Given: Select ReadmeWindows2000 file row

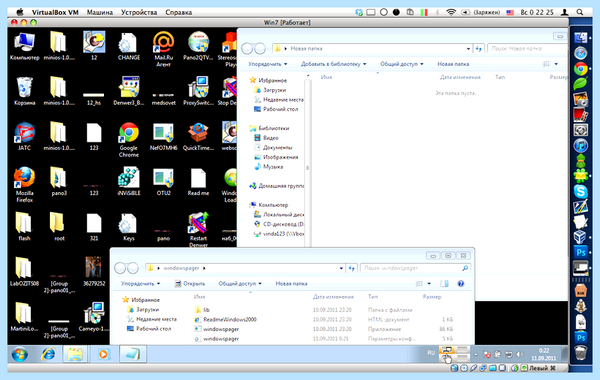Looking at the screenshot, I should (x=324, y=319).
